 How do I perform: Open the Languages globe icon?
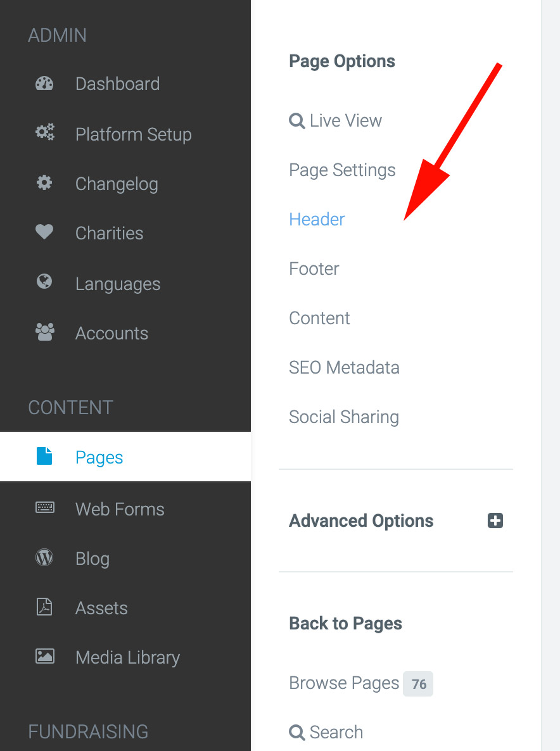click(x=44, y=281)
